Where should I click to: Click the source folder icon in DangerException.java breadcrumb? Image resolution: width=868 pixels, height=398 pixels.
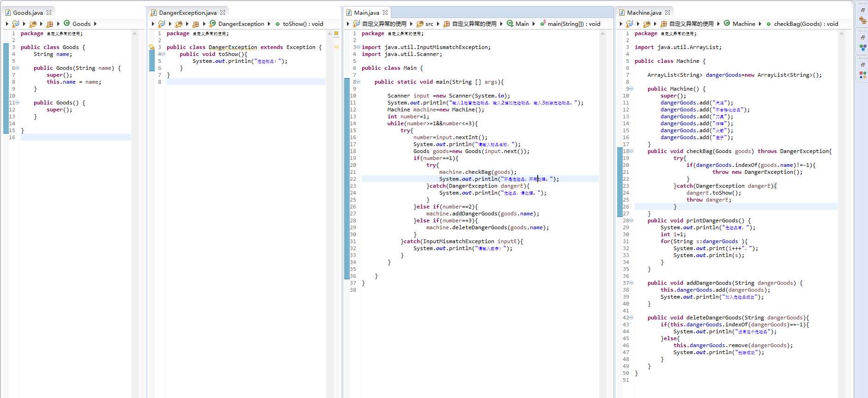point(179,24)
